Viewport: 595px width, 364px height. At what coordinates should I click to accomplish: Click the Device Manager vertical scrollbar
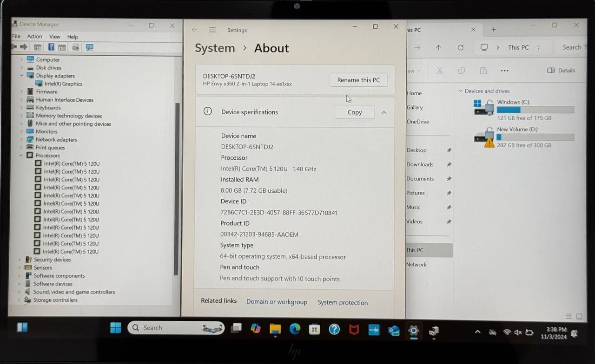point(176,188)
